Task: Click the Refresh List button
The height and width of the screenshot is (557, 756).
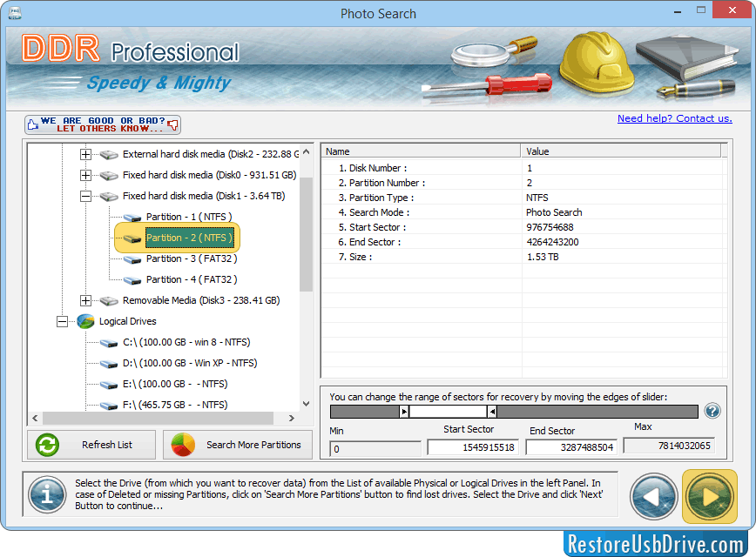Action: tap(91, 445)
